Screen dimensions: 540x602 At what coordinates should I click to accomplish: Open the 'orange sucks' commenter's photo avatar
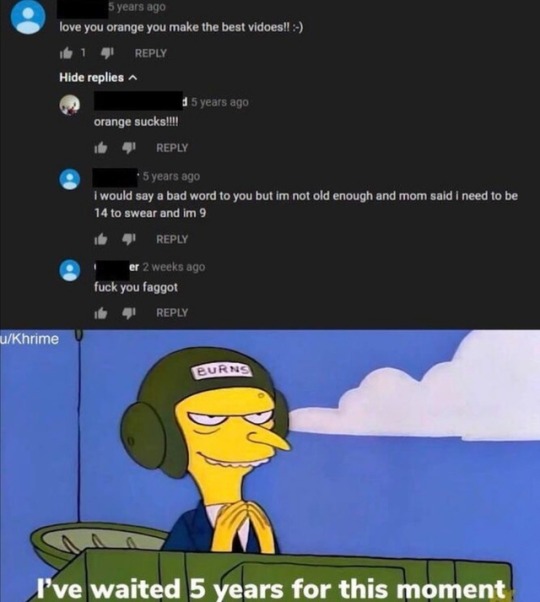(x=69, y=105)
